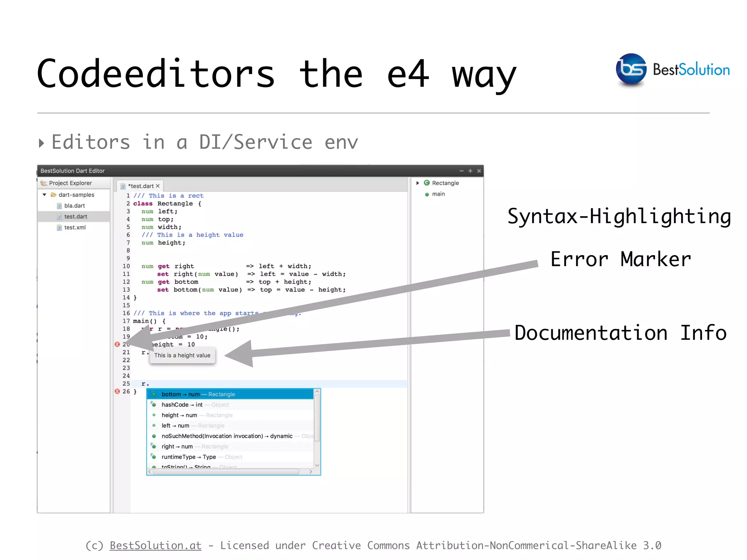
Task: Pick the hashCode → int proposal
Action: (x=182, y=405)
